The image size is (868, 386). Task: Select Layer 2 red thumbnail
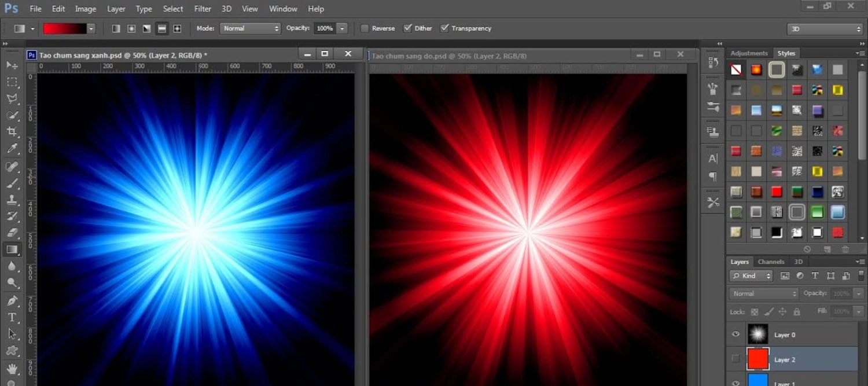coord(757,359)
